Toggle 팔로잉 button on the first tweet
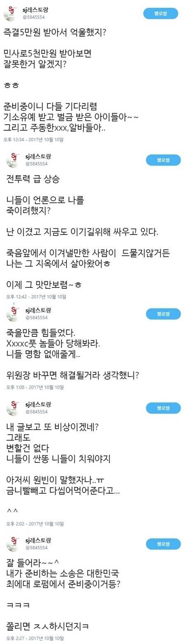Screen dimensions: 184x644 tap(161, 13)
